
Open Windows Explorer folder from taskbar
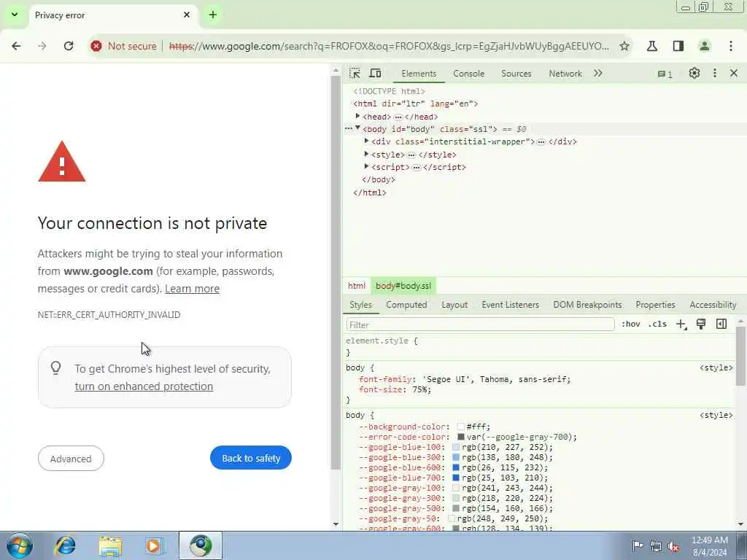[x=111, y=545]
